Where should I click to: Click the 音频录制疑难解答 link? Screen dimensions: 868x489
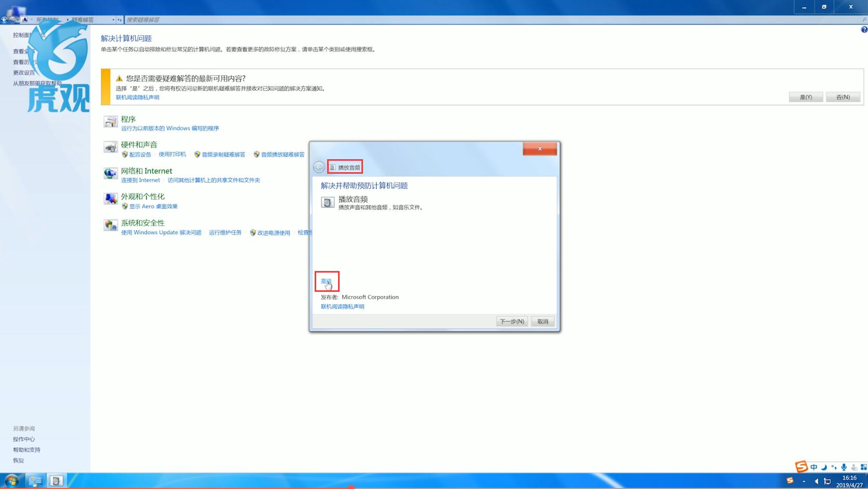tap(223, 155)
